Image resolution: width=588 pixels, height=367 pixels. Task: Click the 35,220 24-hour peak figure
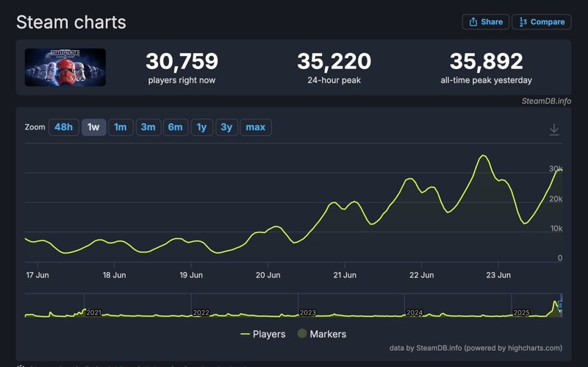coord(334,61)
